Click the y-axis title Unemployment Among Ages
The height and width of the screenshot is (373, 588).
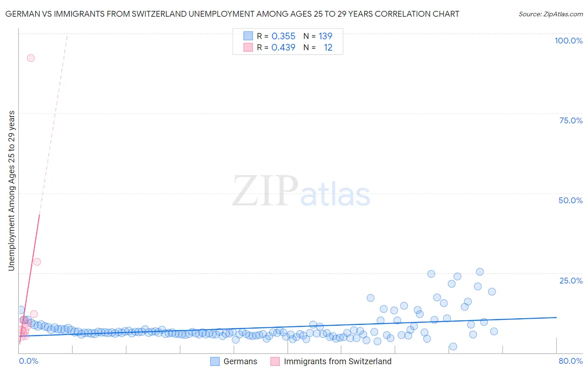(x=11, y=191)
